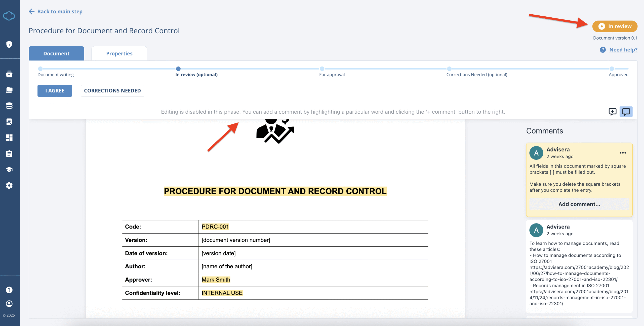Click the Conformio cloud logo
The height and width of the screenshot is (326, 644).
(9, 16)
